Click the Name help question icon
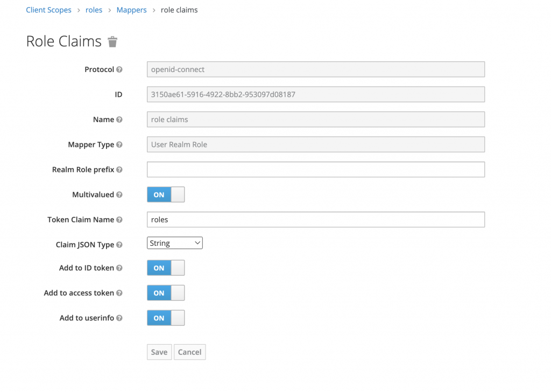 119,119
